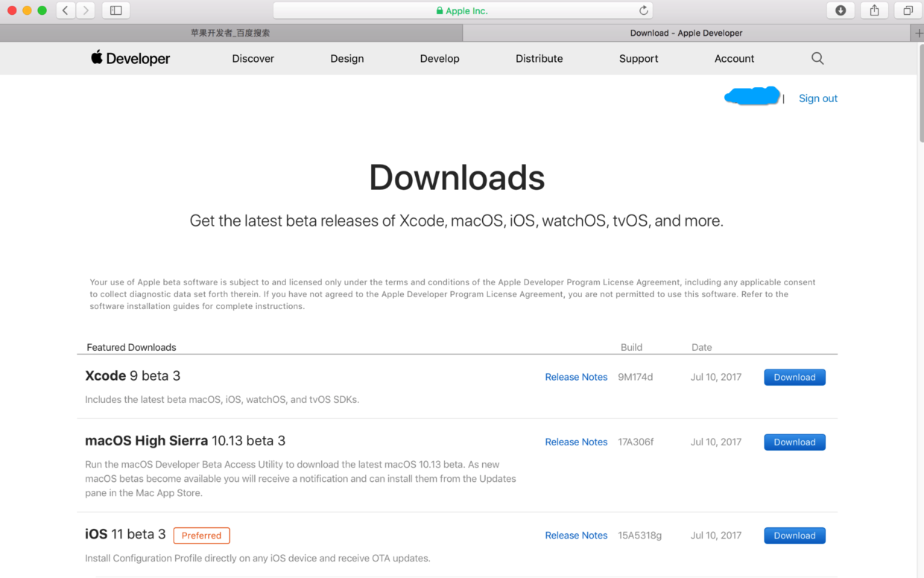The image size is (924, 578).
Task: Click the green lock in the address bar
Action: pyautogui.click(x=440, y=11)
